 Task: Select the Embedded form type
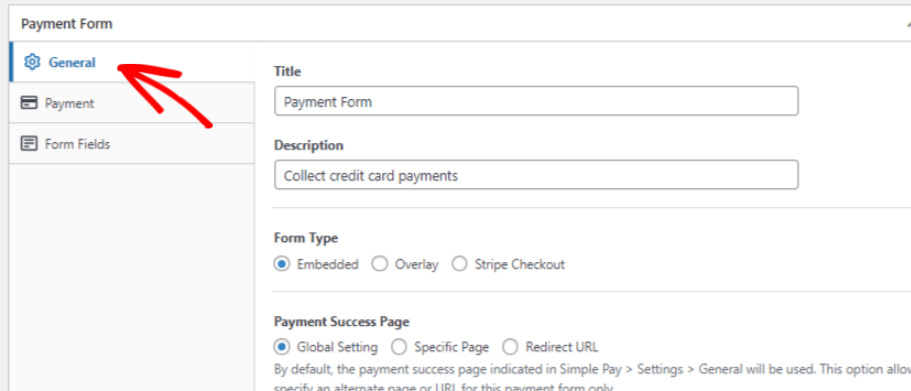(x=282, y=264)
